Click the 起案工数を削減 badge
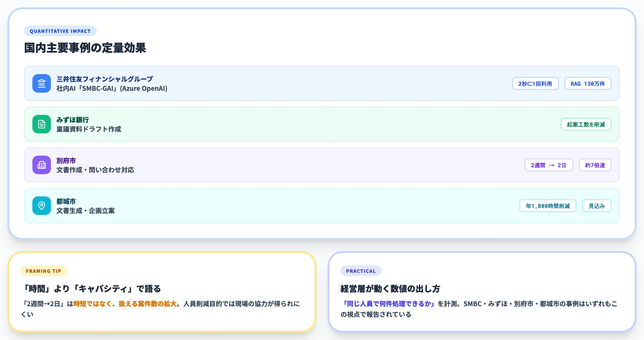The height and width of the screenshot is (340, 644). tap(586, 124)
